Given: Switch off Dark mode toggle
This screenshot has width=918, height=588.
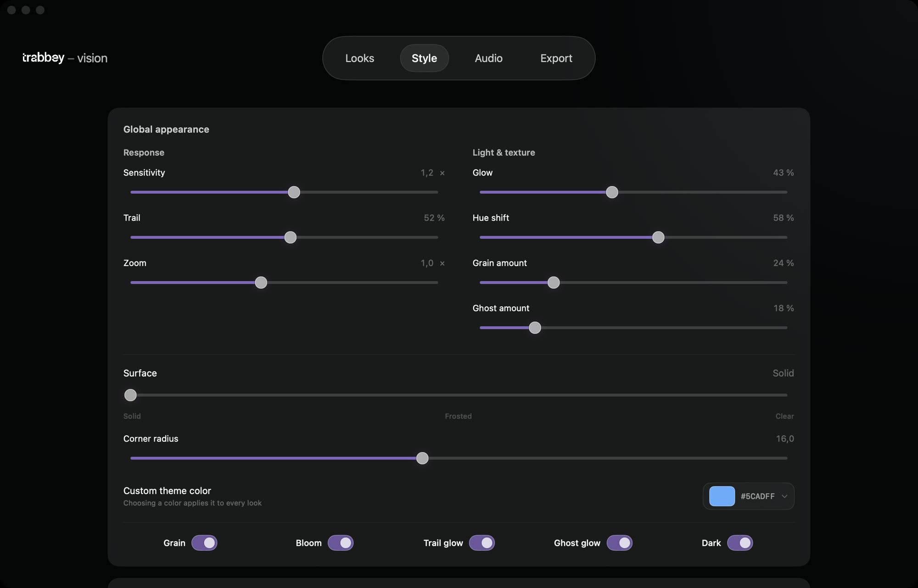Looking at the screenshot, I should 740,543.
